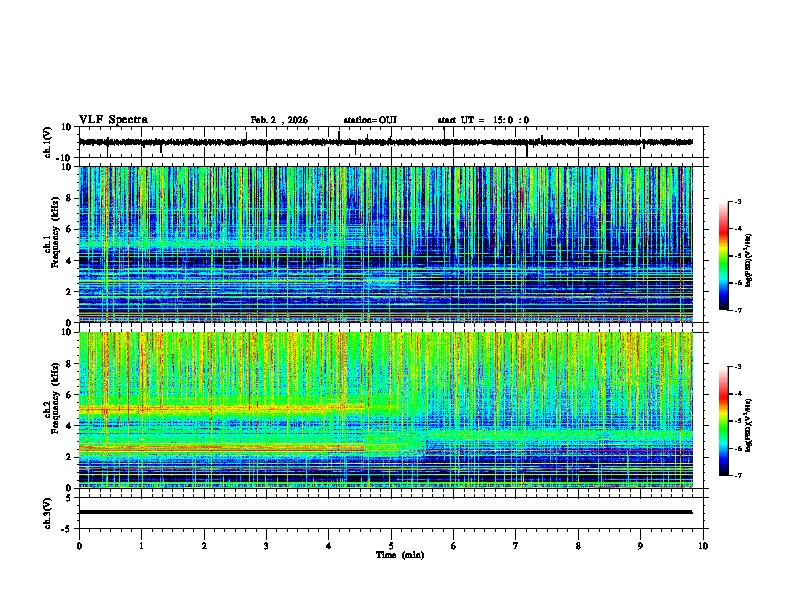Click the "ch.3(V)" axis label
The height and width of the screenshot is (612, 792).
[48, 513]
